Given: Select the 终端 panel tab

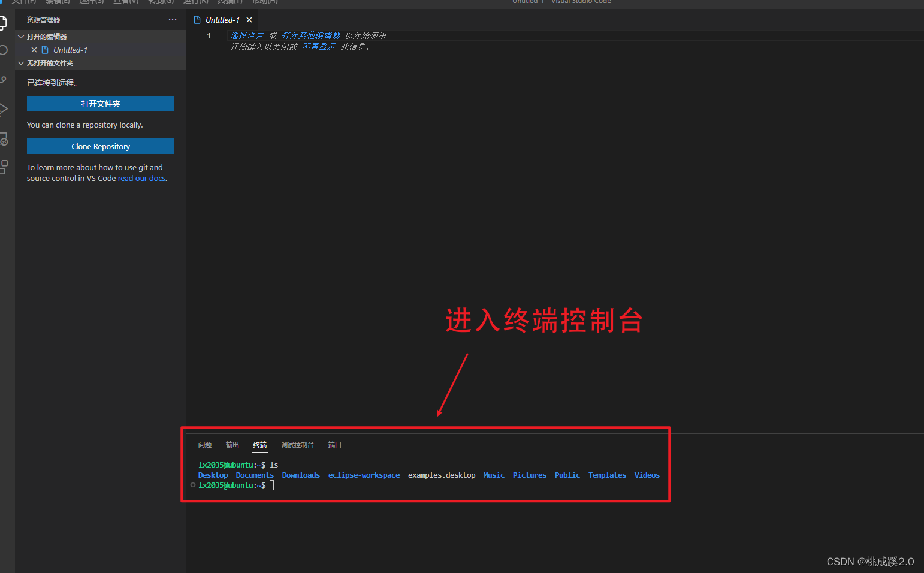Looking at the screenshot, I should 260,445.
